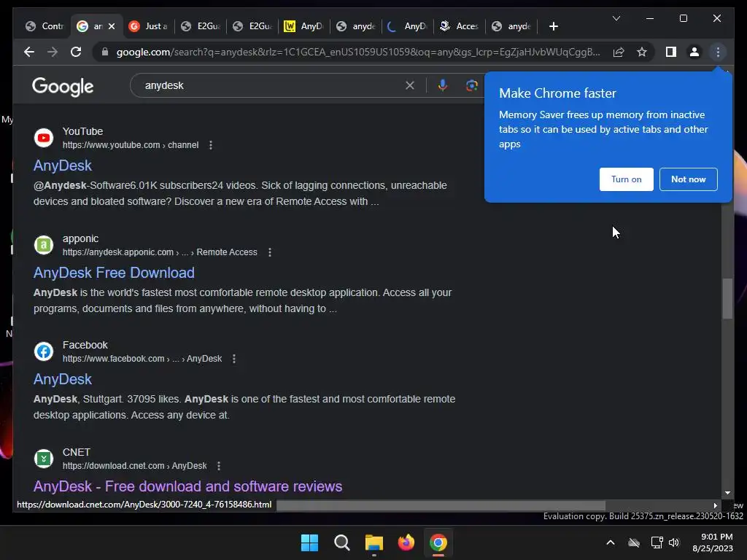Screen dimensions: 747x560
Task: Search by image with Google Lens icon
Action: (x=472, y=85)
